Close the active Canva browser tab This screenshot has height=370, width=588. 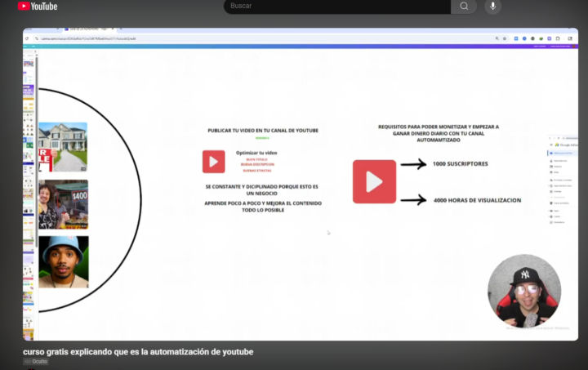point(113,29)
